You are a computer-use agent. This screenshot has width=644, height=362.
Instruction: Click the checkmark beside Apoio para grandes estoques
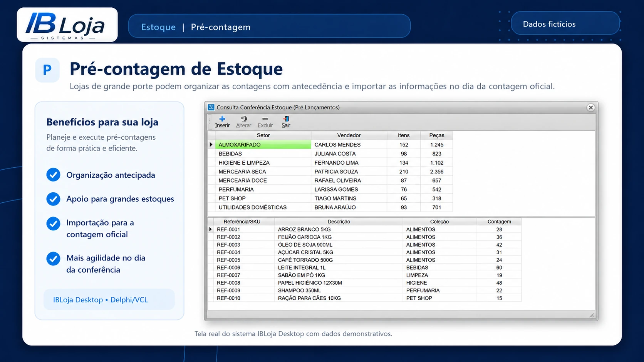point(53,199)
